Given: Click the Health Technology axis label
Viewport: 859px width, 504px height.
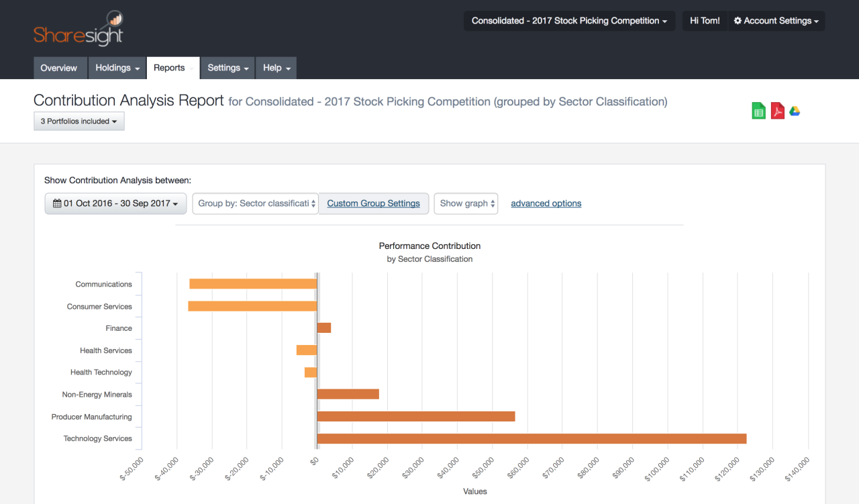Looking at the screenshot, I should (x=101, y=372).
